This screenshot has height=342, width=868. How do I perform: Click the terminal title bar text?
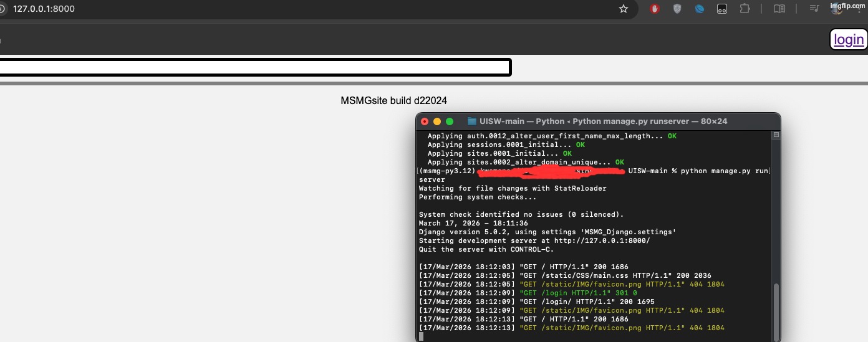click(x=603, y=121)
